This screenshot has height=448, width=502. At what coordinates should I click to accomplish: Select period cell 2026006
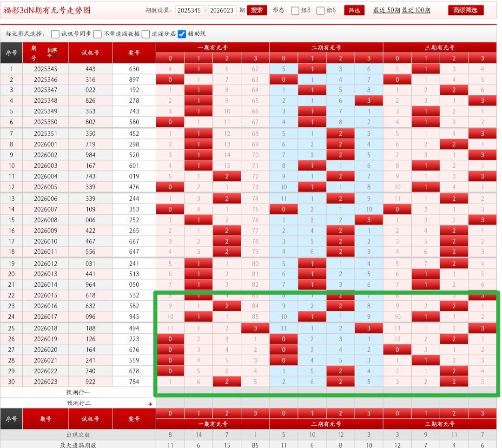(46, 199)
